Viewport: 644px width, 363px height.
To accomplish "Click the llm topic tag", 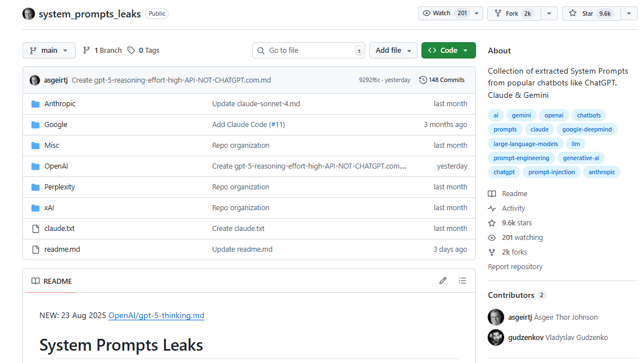I will (575, 144).
